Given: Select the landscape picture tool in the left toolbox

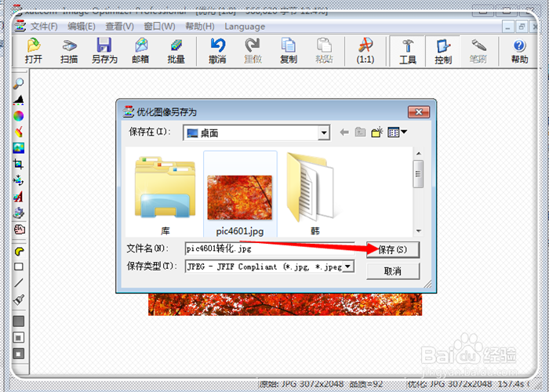Looking at the screenshot, I should tap(19, 148).
